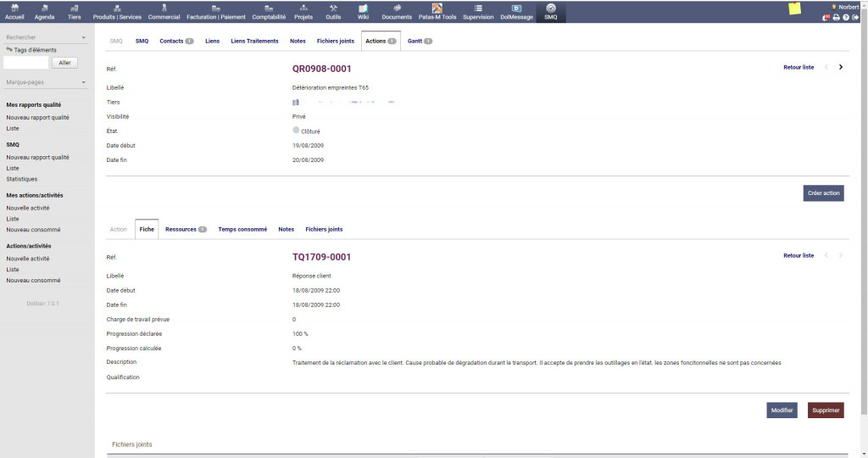Switch to the Contacts tab

coord(176,41)
